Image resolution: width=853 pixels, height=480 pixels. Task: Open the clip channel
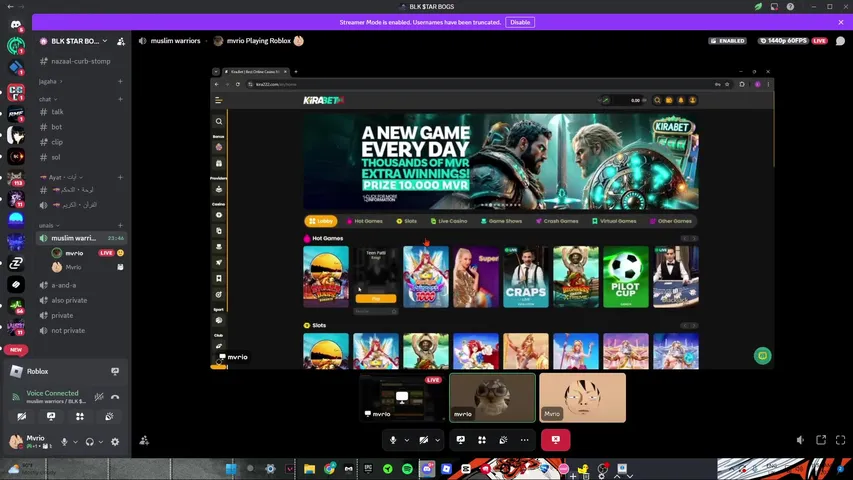coord(82,142)
